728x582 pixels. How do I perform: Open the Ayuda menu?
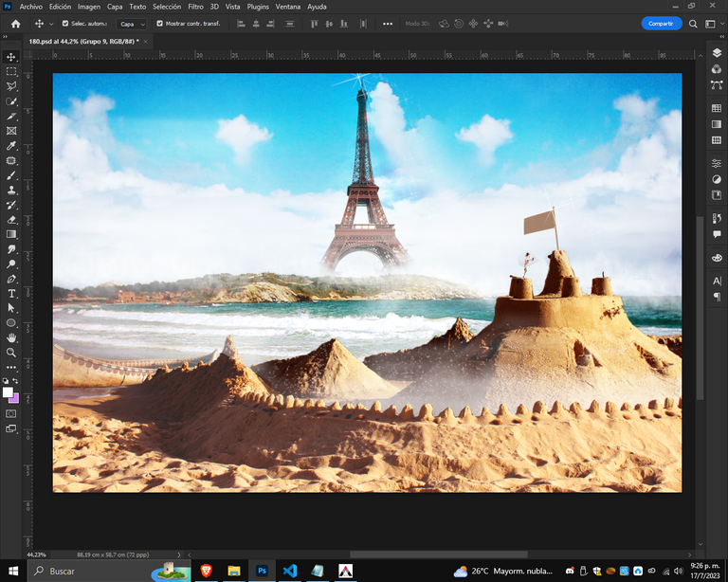317,7
